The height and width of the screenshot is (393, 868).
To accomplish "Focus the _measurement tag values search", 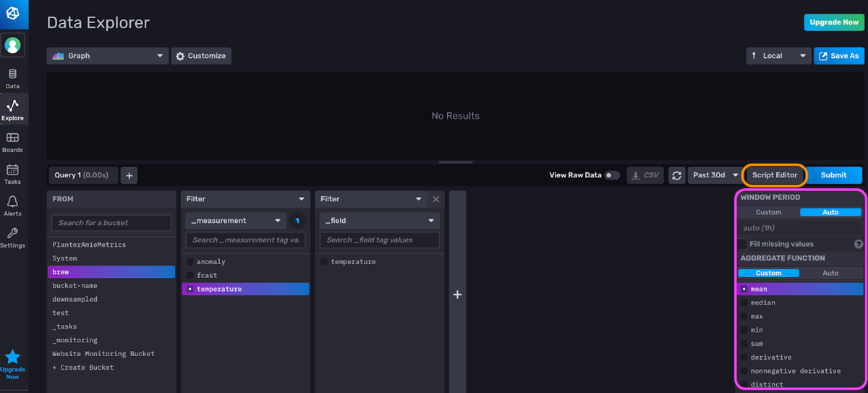I will click(245, 240).
